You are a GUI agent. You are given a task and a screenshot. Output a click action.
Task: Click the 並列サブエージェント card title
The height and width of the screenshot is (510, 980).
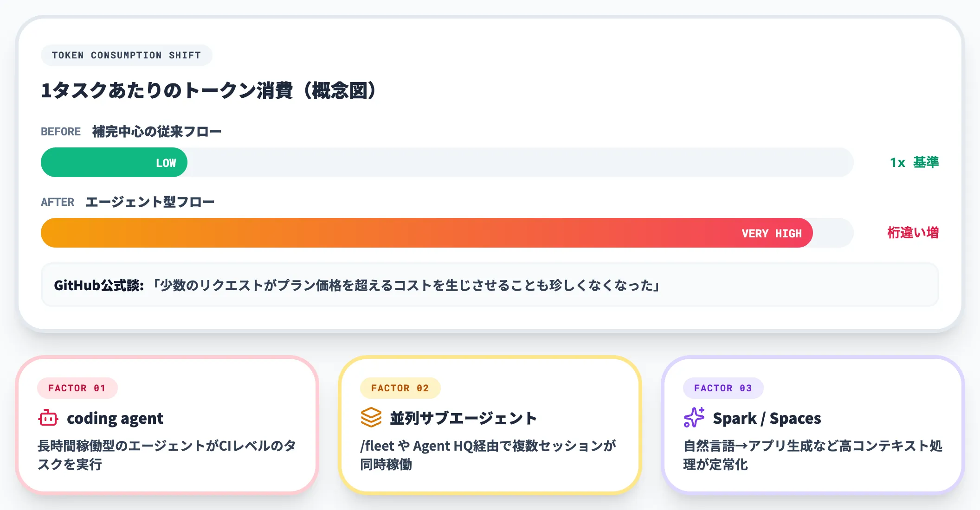[463, 418]
